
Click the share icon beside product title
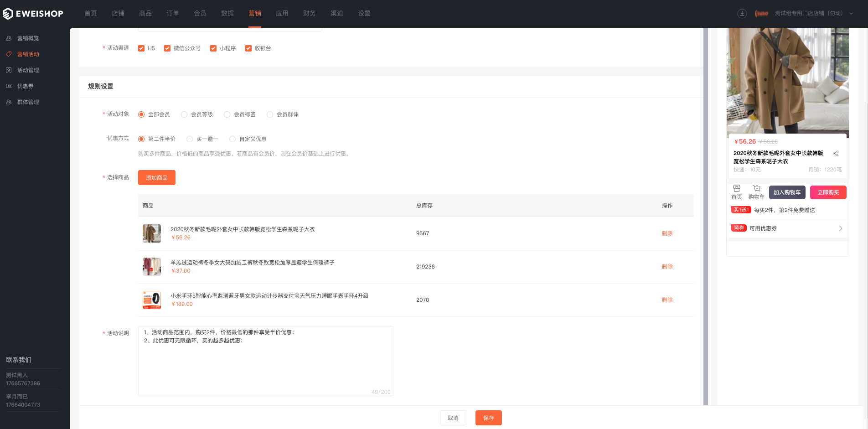coord(836,154)
